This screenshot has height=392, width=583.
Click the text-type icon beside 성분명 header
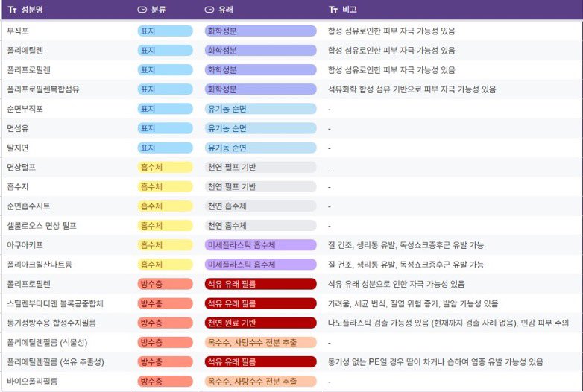12,10
